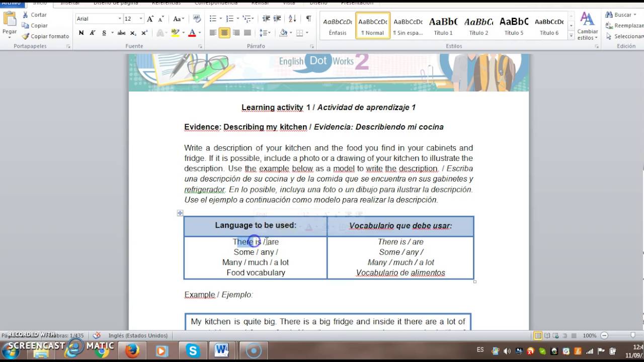644x362 pixels.
Task: Apply the Título 1 style
Action: click(x=443, y=26)
